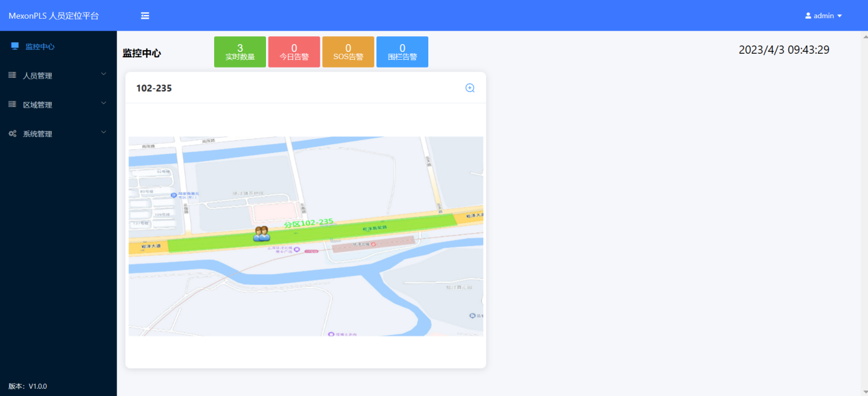Expand the 人员管理 chevron arrow

(x=103, y=74)
